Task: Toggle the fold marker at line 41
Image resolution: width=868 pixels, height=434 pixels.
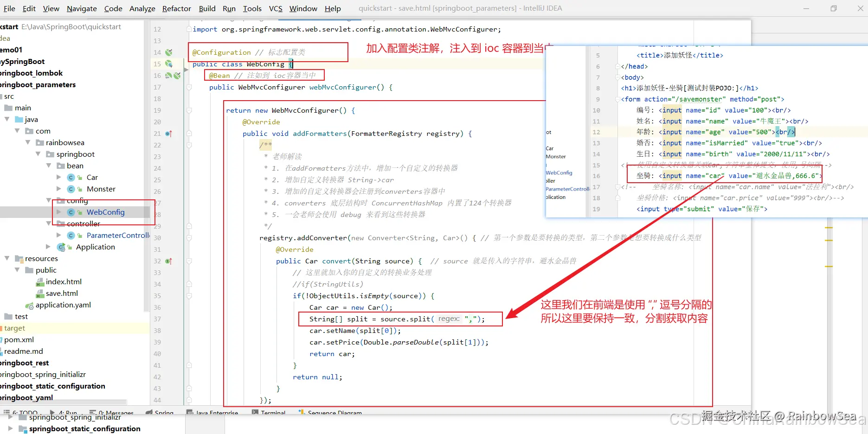Action: tap(189, 365)
